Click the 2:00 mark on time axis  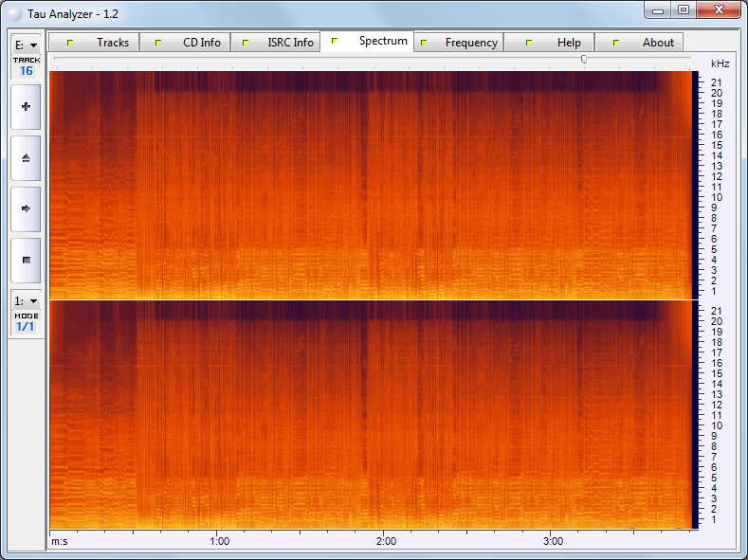coord(386,541)
